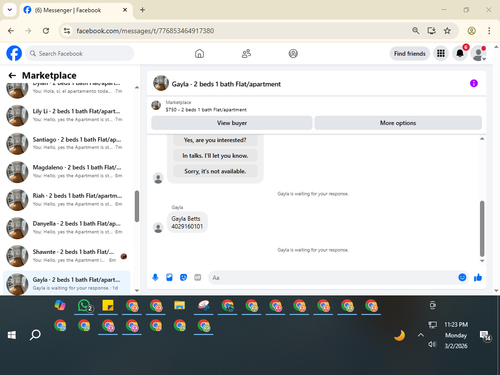The image size is (500, 375).
Task: Open the Shawnte conversation
Action: point(67,256)
